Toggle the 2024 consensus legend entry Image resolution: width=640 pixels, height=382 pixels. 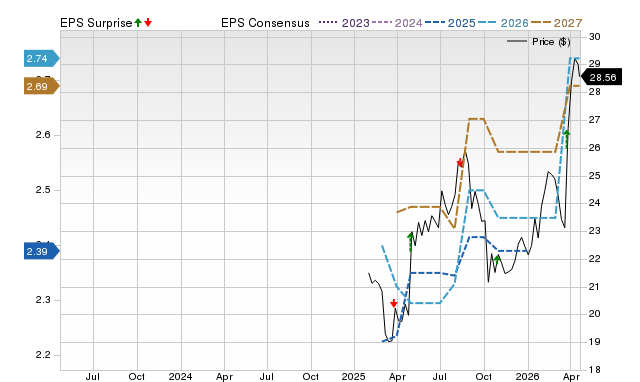point(397,23)
